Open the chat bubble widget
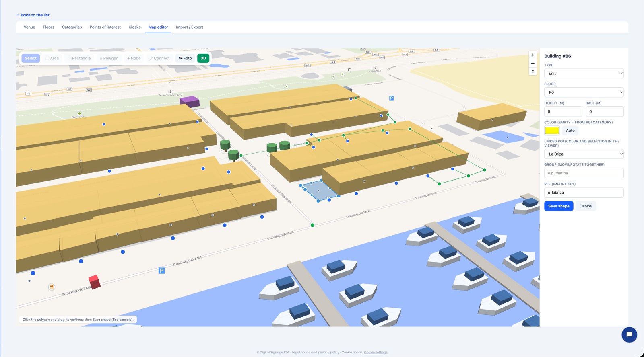This screenshot has width=644, height=357. [x=629, y=334]
